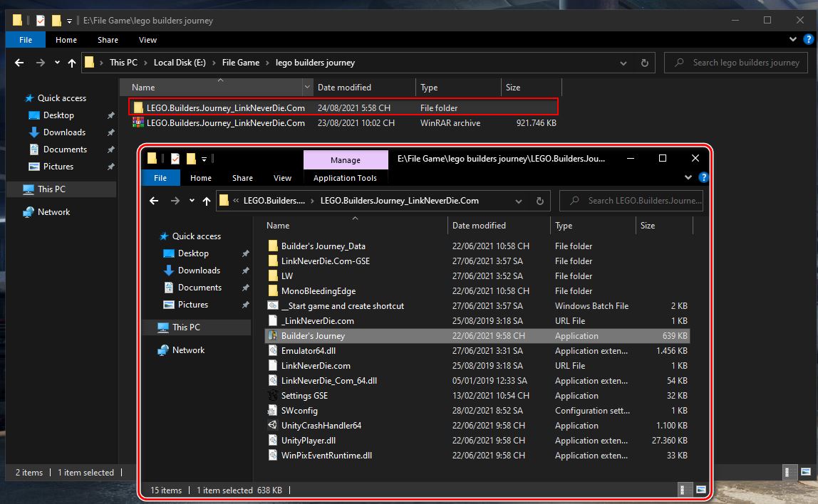The height and width of the screenshot is (504, 818).
Task: Switch to large icons view in front window
Action: pos(701,490)
